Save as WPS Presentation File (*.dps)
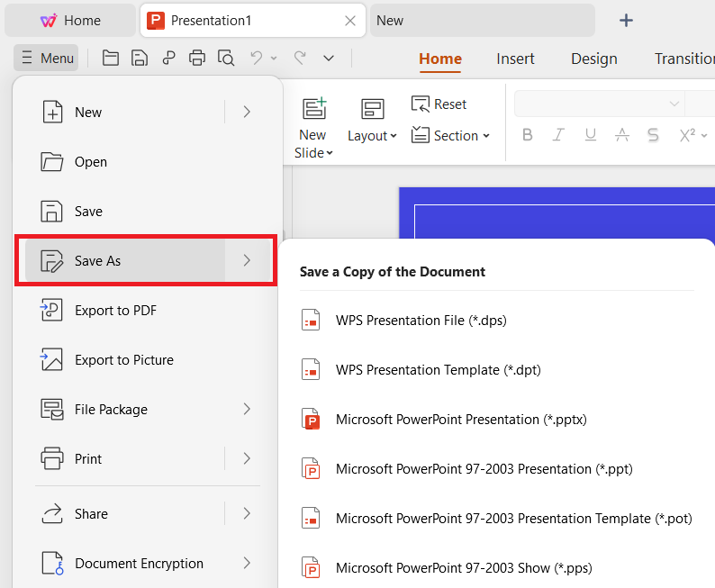 coord(497,320)
